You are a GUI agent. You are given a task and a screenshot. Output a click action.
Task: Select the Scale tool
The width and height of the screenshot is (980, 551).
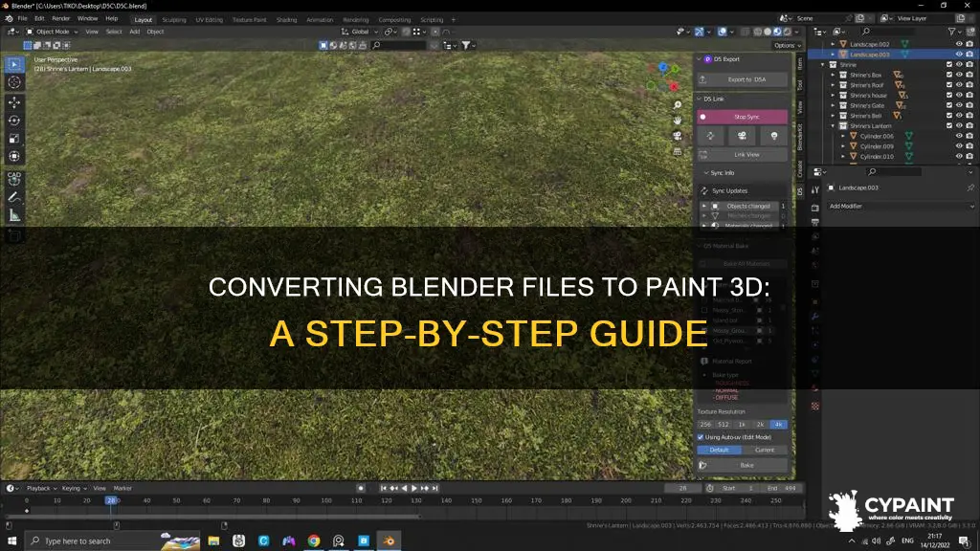[14, 138]
